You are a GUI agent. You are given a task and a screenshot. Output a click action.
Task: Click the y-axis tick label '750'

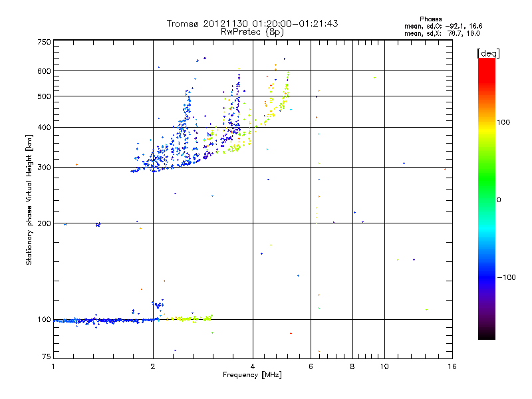44,42
